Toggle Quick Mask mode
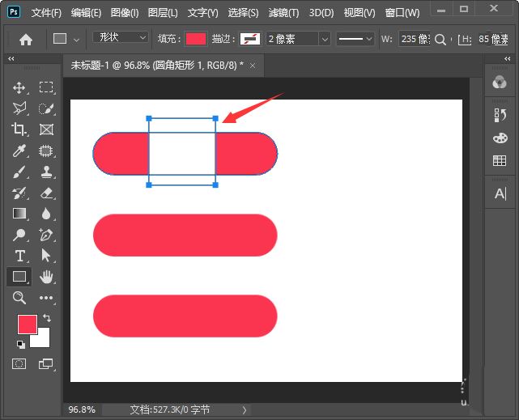 pyautogui.click(x=19, y=364)
